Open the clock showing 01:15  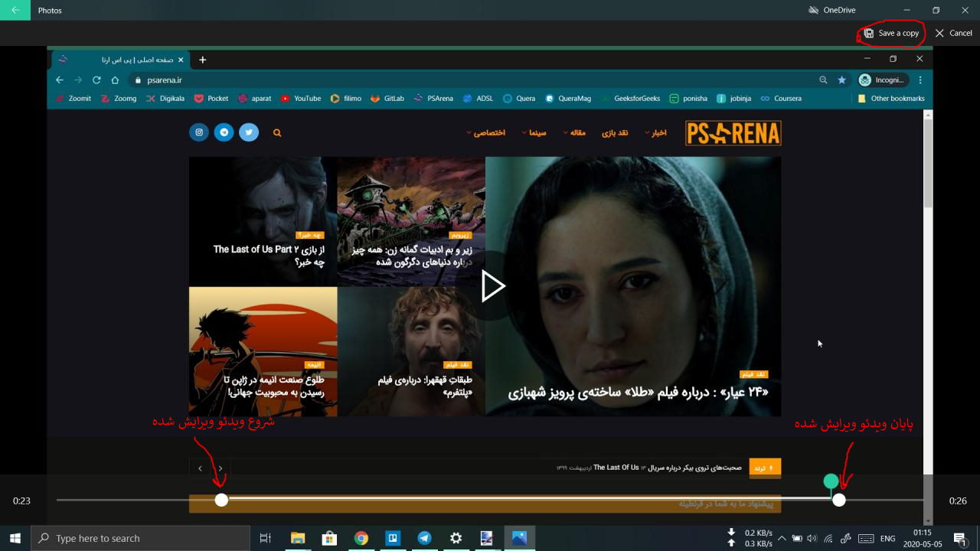(x=922, y=538)
